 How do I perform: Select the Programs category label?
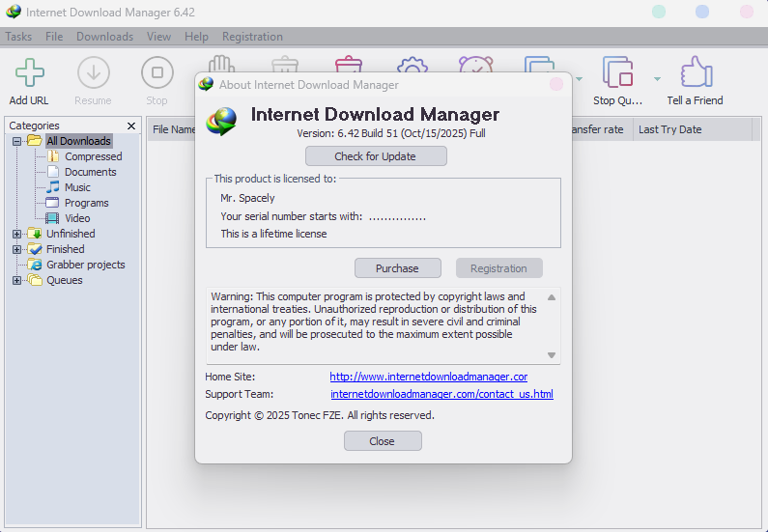click(x=87, y=203)
